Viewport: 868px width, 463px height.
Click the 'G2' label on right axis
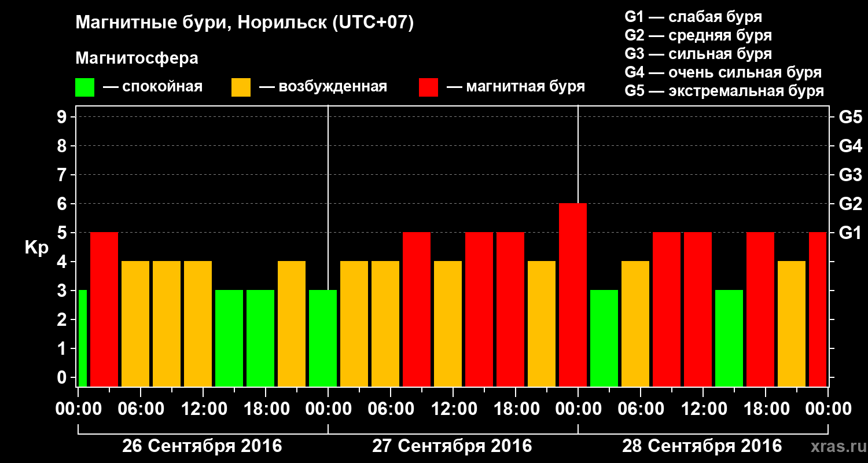[850, 204]
